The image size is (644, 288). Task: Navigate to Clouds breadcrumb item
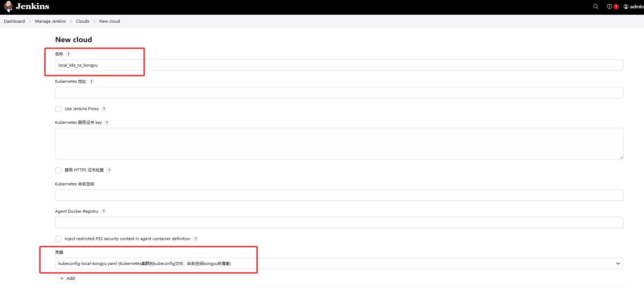coord(82,21)
